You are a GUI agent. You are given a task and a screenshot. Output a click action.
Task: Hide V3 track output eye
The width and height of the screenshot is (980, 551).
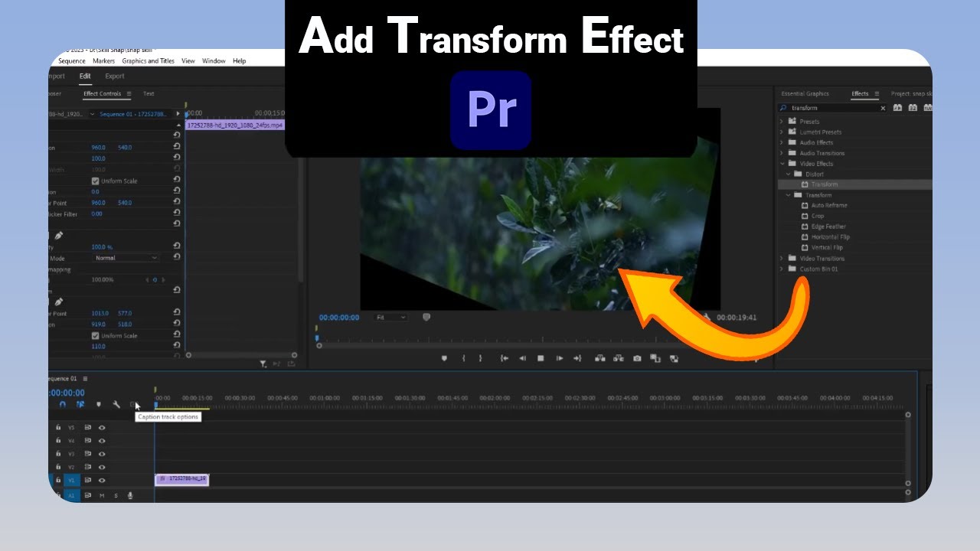(x=102, y=454)
